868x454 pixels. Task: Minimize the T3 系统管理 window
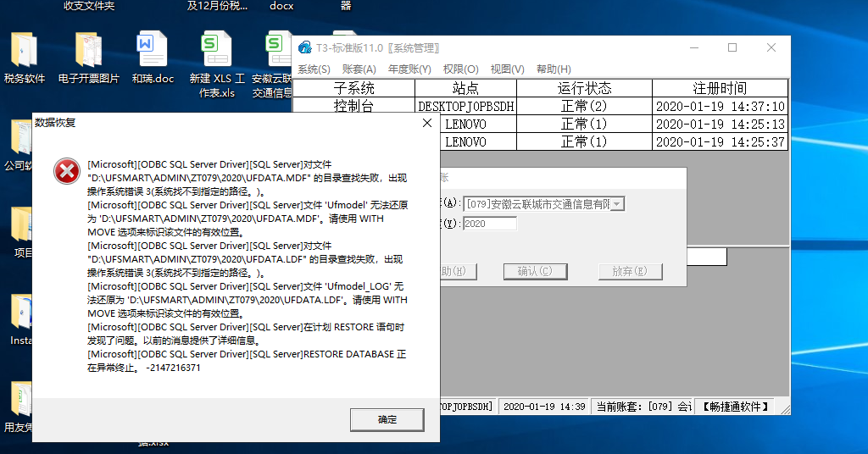694,48
